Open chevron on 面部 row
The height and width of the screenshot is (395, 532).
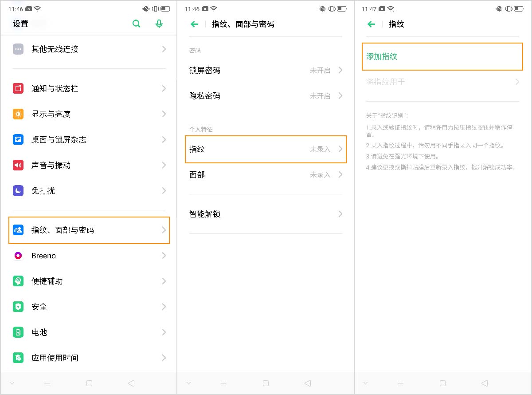pyautogui.click(x=340, y=175)
